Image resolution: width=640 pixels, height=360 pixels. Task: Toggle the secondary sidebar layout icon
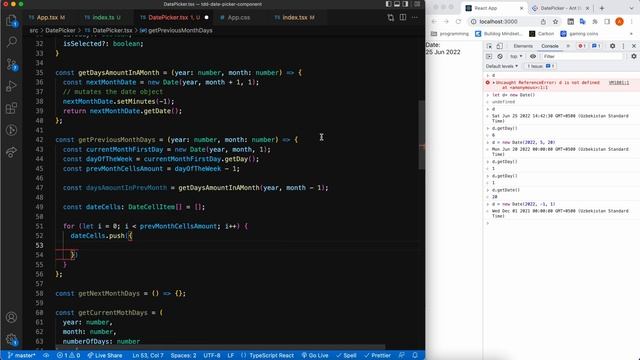coord(405,4)
